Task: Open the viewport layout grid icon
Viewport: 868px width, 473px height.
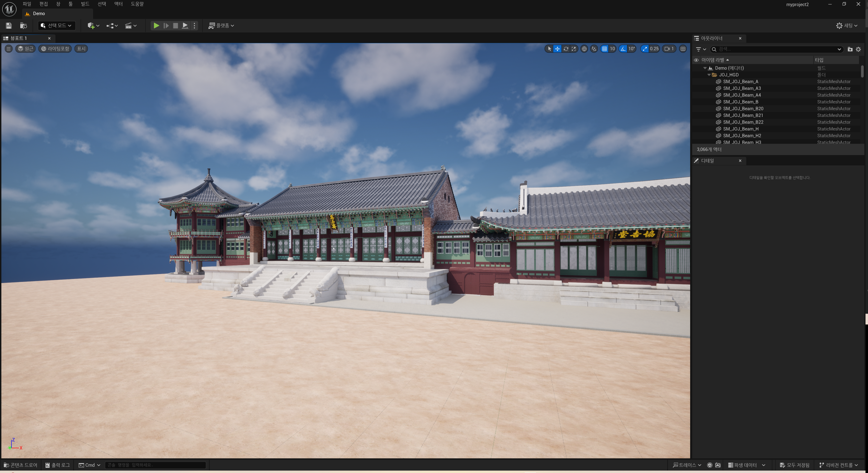Action: tap(683, 49)
